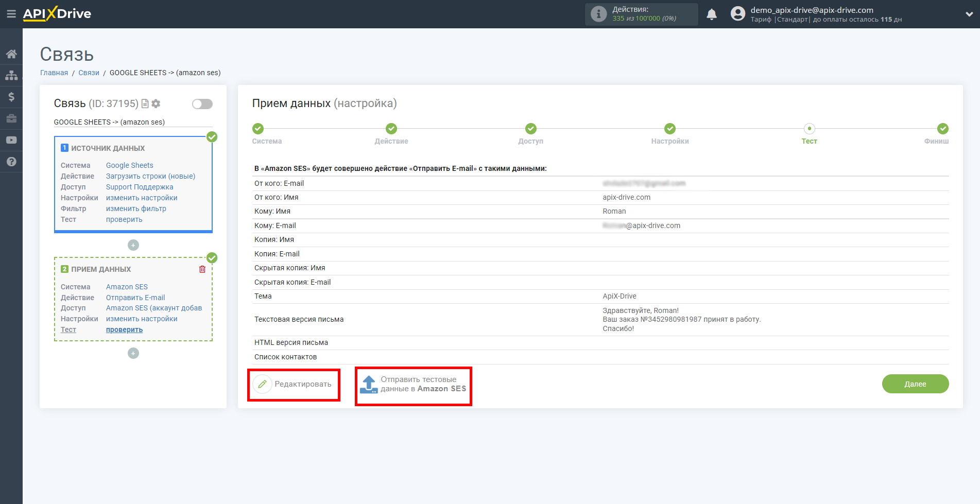Click source проверить test link

[124, 219]
